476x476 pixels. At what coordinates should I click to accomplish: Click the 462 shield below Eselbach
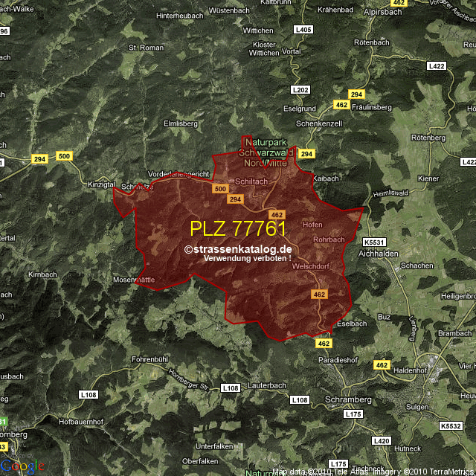coord(324,343)
